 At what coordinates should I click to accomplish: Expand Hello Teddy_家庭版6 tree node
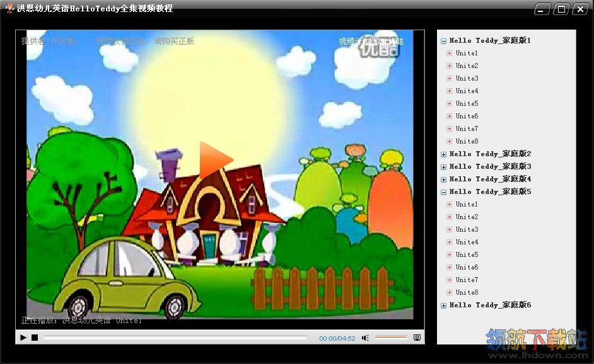click(443, 305)
